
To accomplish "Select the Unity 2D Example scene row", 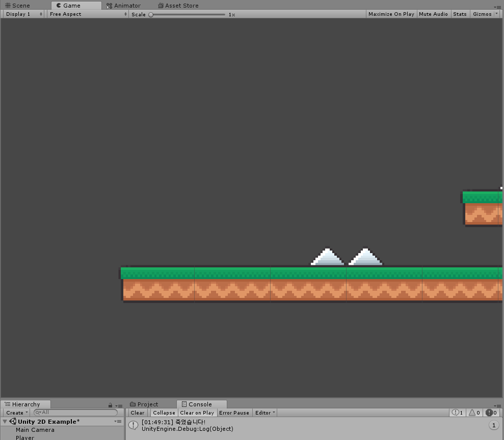I will [62, 421].
